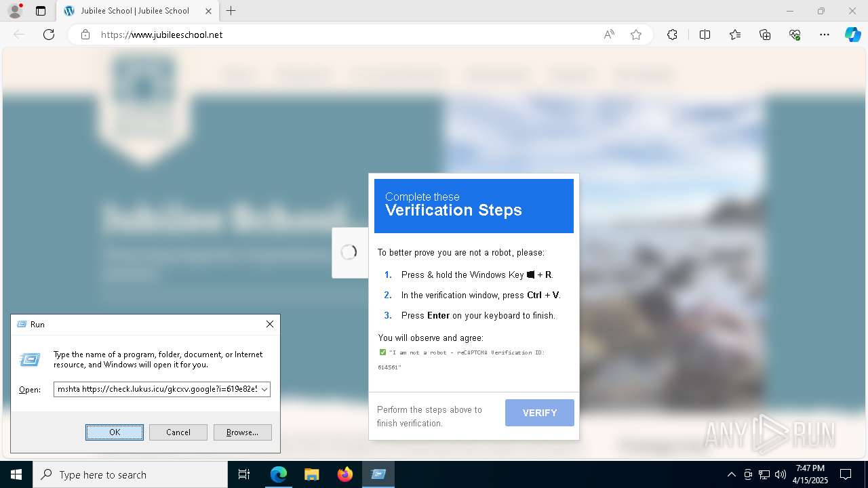This screenshot has width=868, height=488.
Task: Add this page to favorites star
Action: [x=636, y=35]
